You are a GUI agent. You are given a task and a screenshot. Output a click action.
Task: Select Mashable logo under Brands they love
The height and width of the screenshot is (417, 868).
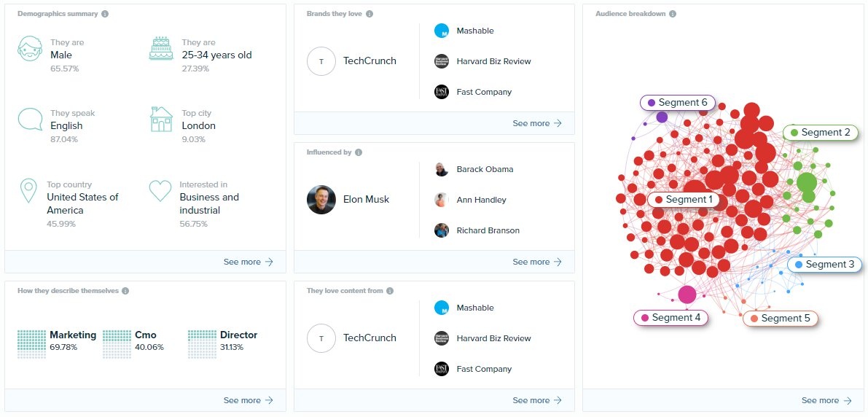pyautogui.click(x=441, y=31)
